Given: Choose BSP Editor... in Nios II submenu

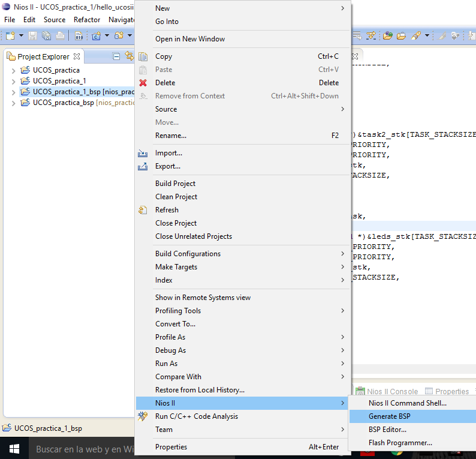Looking at the screenshot, I should 413,430.
